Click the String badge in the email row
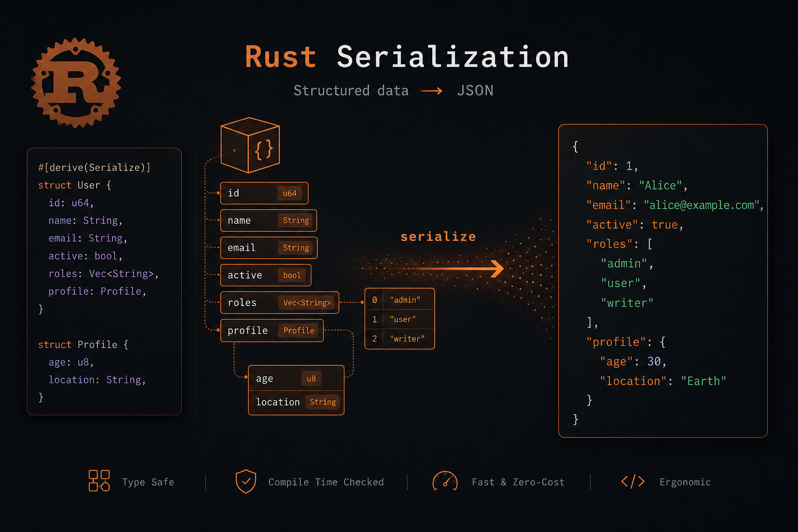 pos(296,248)
